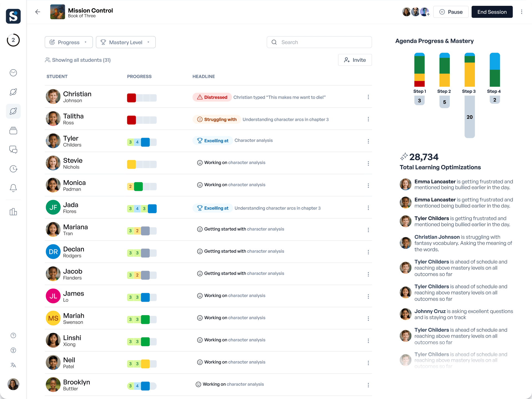The image size is (532, 399).
Task: Open session options kebab menu
Action: click(x=521, y=12)
